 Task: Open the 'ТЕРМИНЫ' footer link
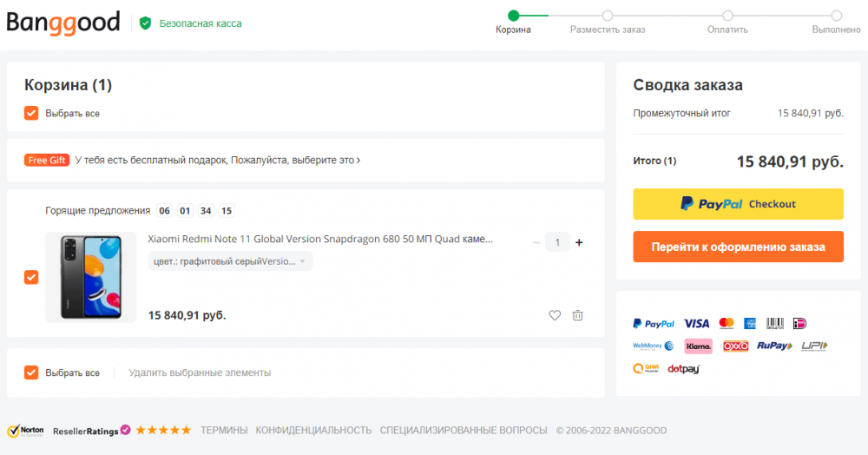click(x=224, y=430)
